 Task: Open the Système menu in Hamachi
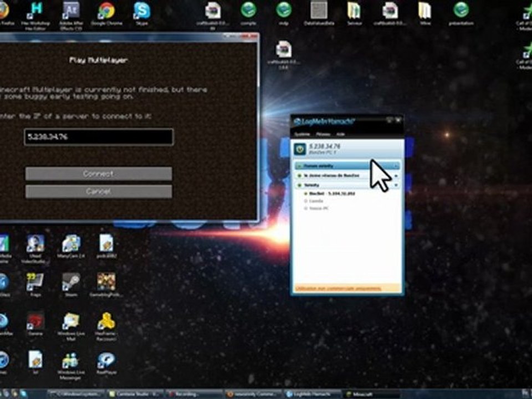coord(301,134)
